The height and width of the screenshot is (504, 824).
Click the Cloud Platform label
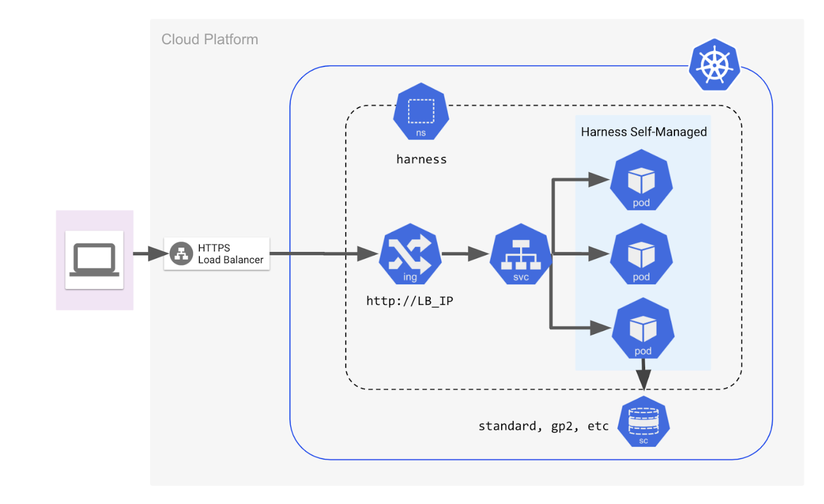coord(210,39)
